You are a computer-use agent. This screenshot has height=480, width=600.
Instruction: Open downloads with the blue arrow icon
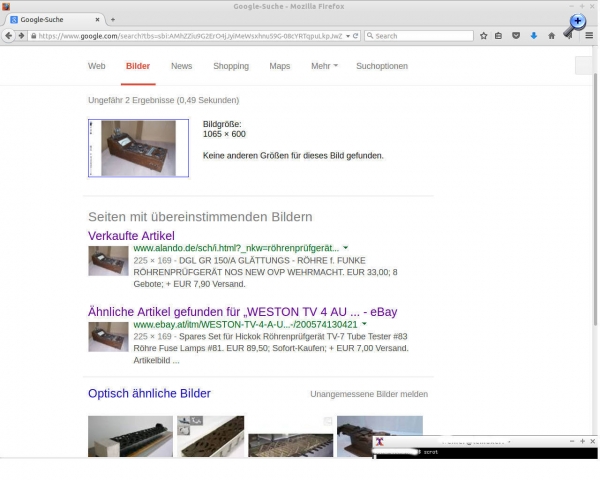pyautogui.click(x=534, y=36)
